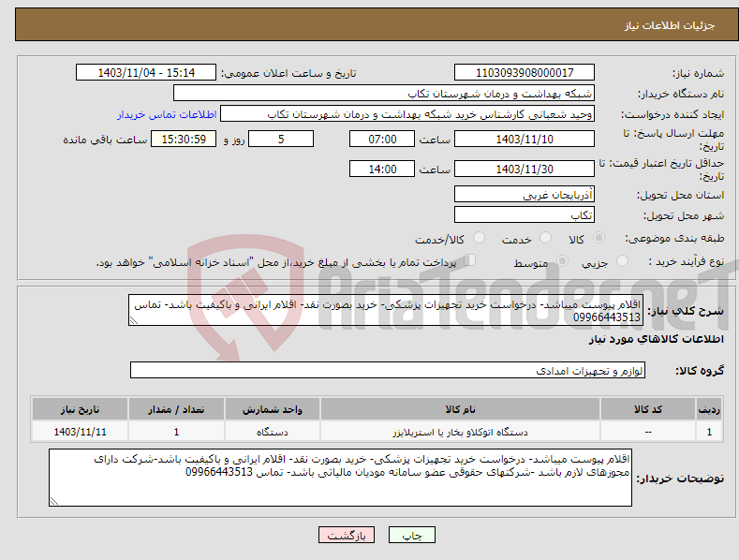739x560 pixels.
Task: Click the delivery city field تکاب
Action: [525, 214]
